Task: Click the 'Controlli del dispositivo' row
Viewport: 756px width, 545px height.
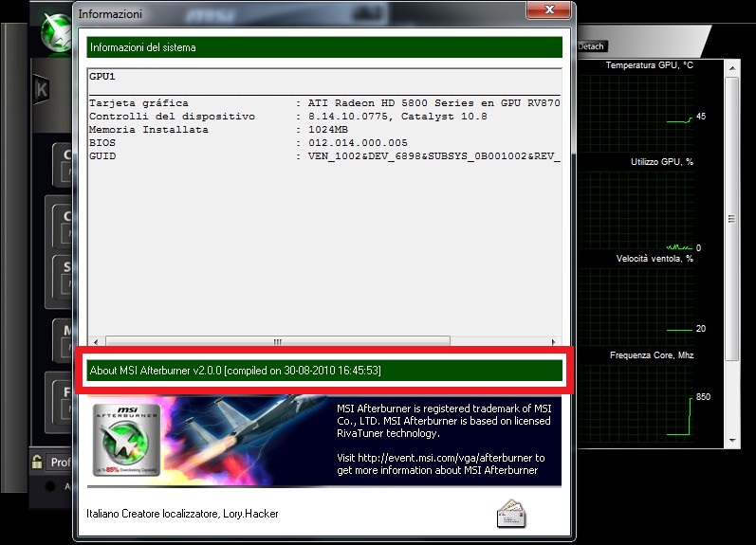Action: [288, 117]
